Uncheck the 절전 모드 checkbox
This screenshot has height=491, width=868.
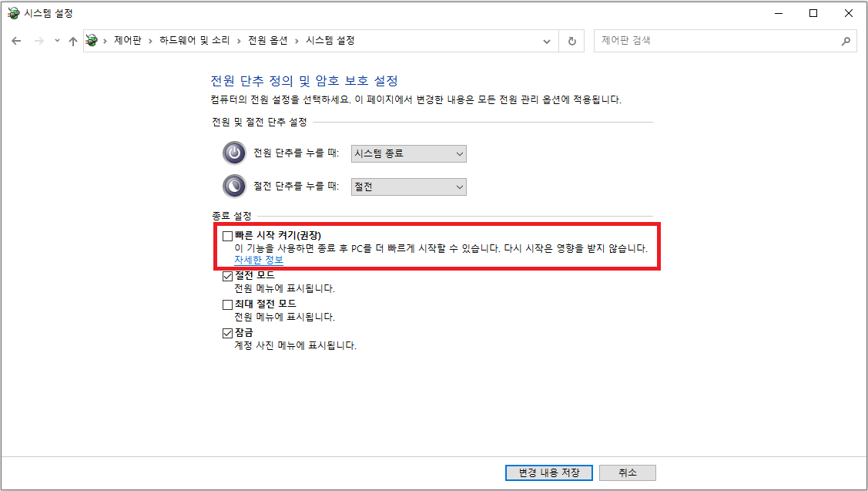[x=227, y=276]
